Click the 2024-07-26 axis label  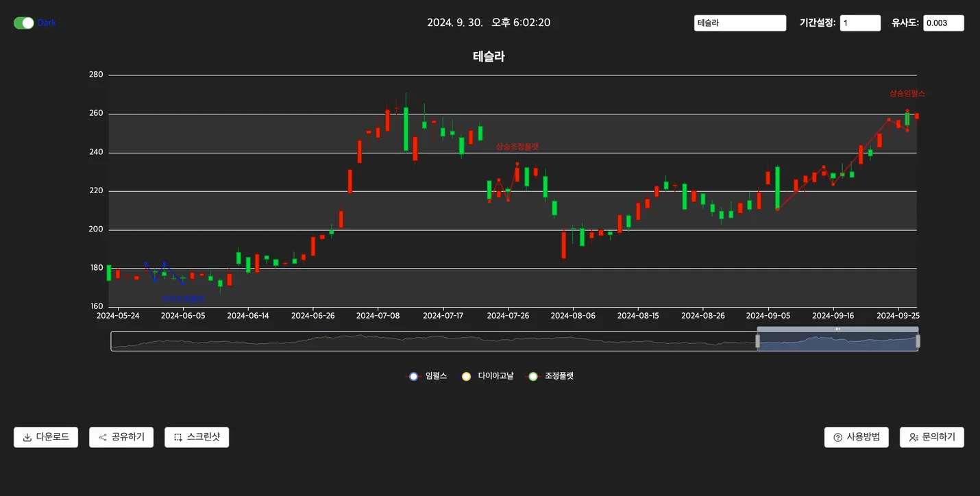click(508, 316)
